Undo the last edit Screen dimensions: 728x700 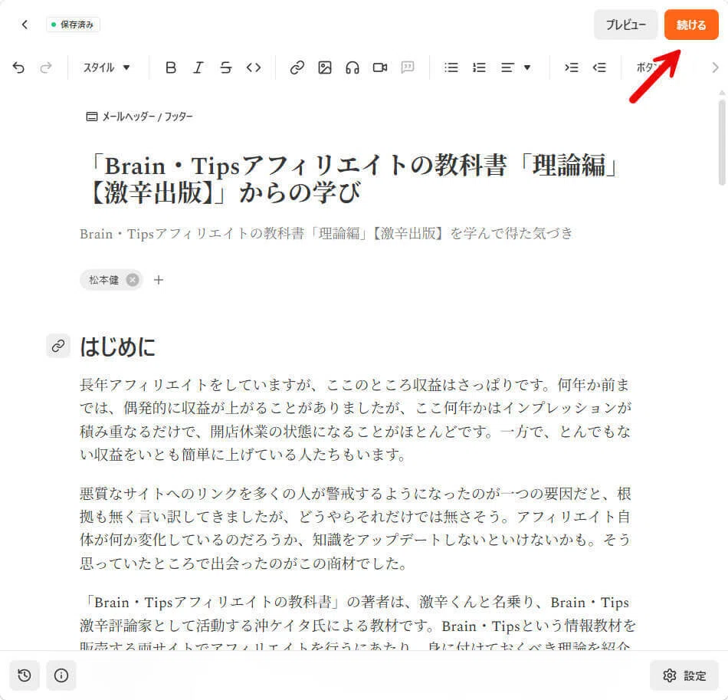(x=18, y=67)
